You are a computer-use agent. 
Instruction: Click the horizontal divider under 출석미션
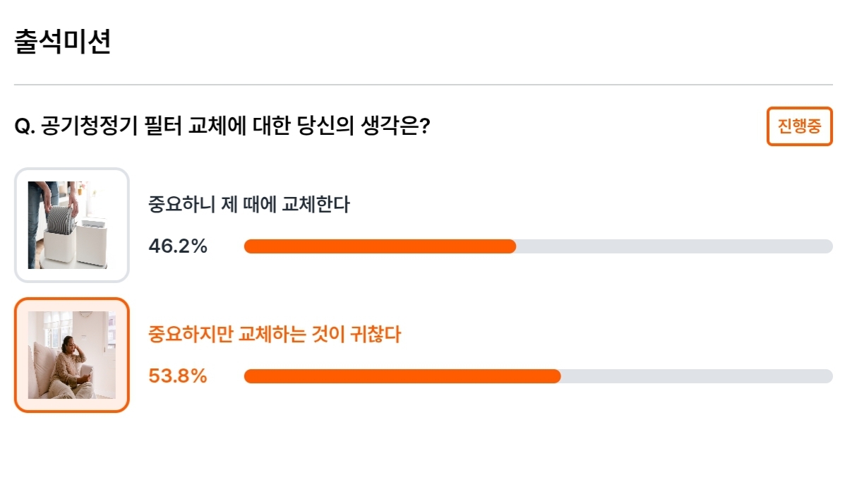424,85
